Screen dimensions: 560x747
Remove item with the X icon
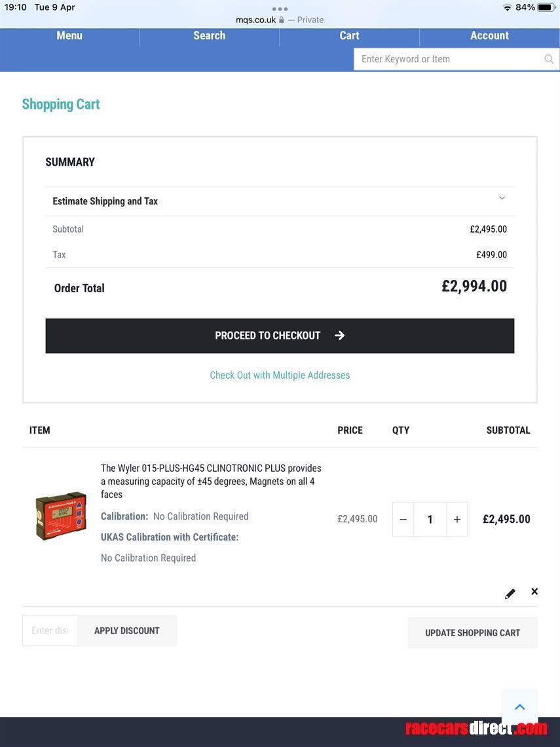(x=534, y=591)
